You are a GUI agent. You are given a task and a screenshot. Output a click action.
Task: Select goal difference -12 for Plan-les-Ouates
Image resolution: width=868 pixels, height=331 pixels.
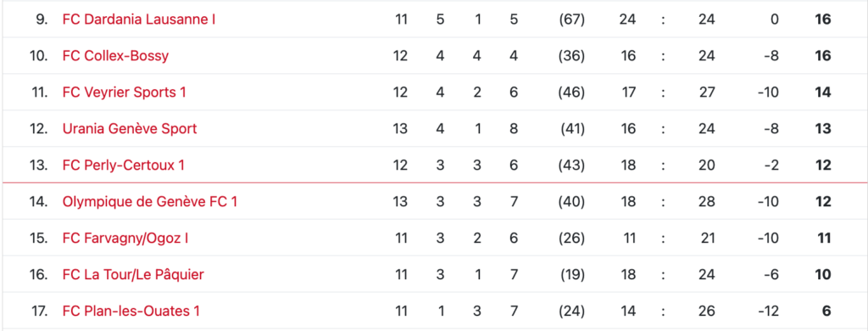click(768, 311)
